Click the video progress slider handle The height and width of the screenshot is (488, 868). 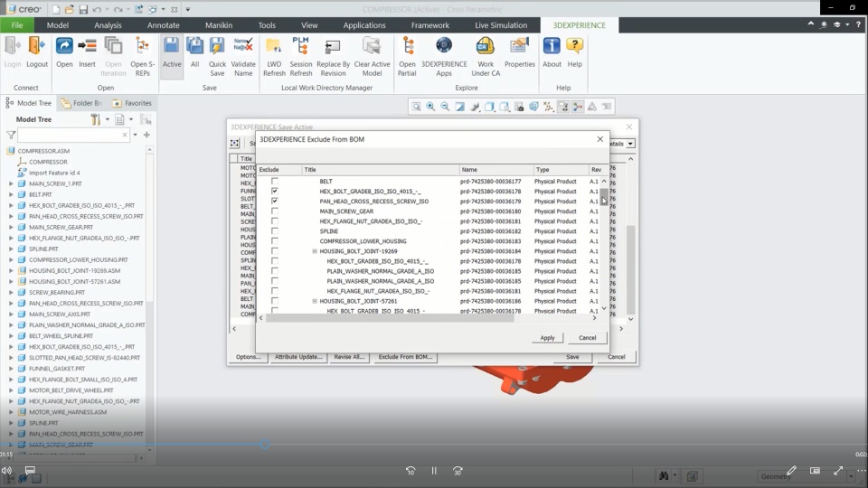(265, 444)
